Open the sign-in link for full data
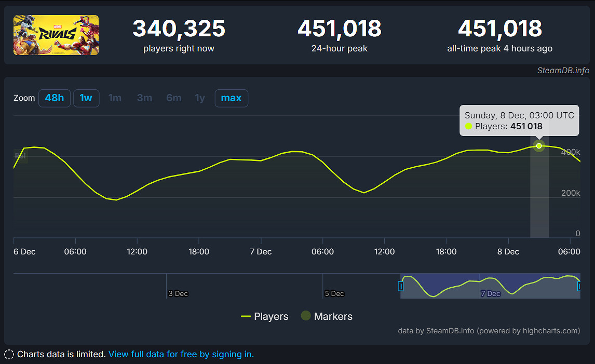Screen dimensions: 595x364 181,354
